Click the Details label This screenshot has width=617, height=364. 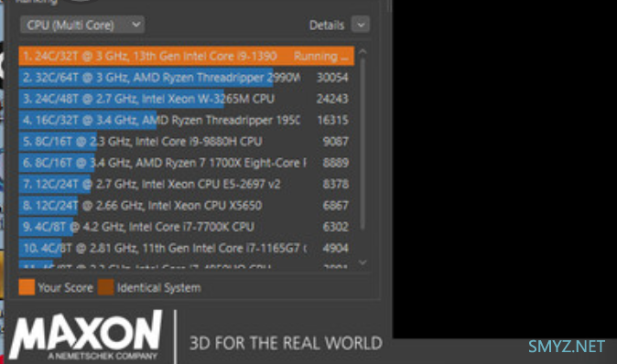click(x=327, y=26)
